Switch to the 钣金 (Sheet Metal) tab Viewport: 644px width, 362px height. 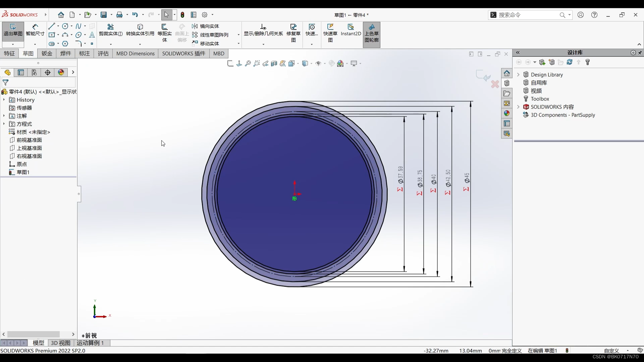coord(47,54)
